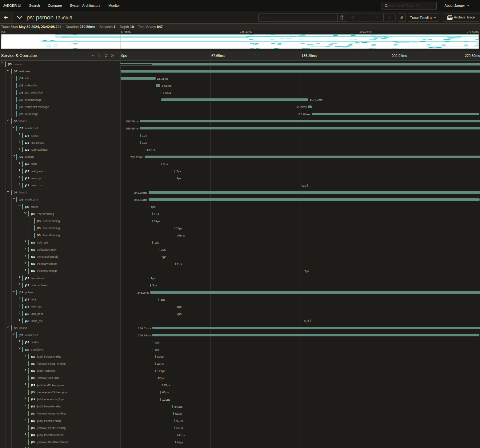Open the Monitor nav item

coord(114,6)
